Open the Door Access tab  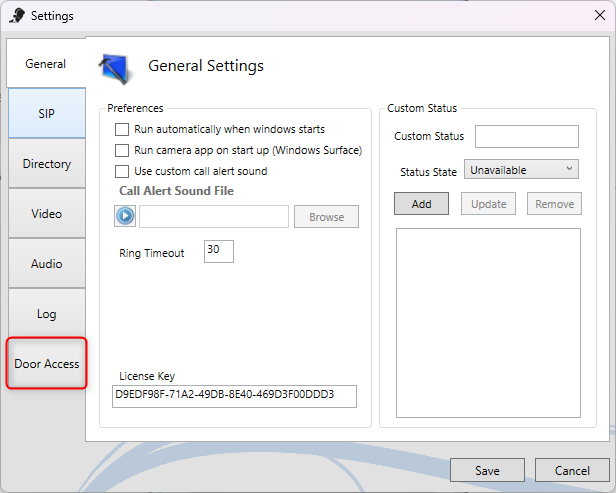[47, 363]
